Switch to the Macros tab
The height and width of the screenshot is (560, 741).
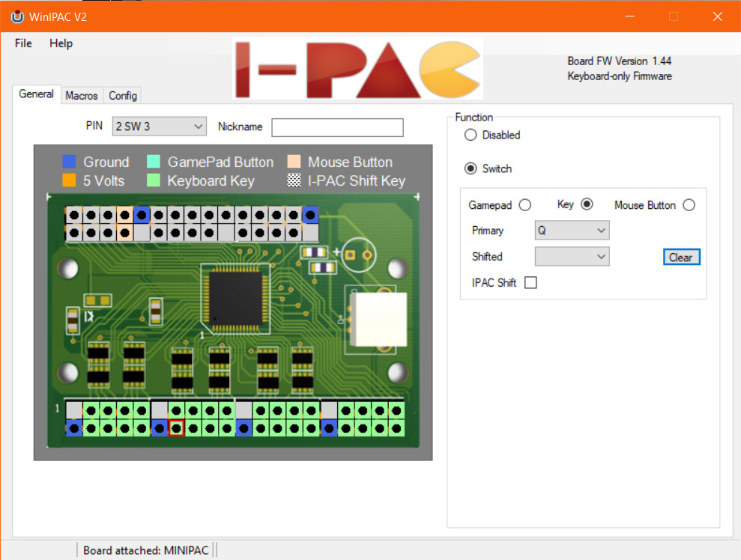point(81,95)
